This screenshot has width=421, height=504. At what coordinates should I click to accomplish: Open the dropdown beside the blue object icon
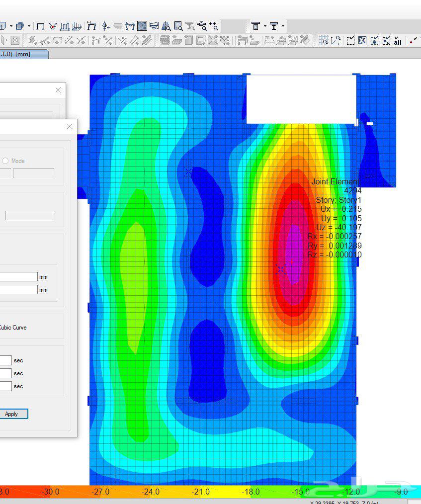(x=28, y=26)
